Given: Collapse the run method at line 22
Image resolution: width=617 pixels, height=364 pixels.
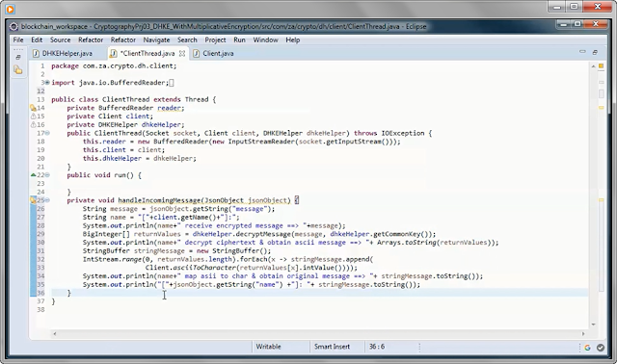Looking at the screenshot, I should click(47, 175).
